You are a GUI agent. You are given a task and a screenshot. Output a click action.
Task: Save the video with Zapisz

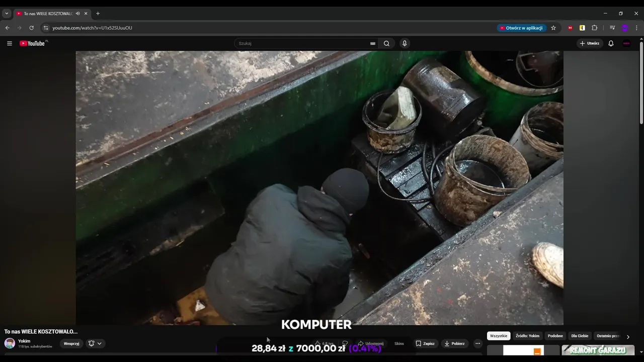point(425,343)
